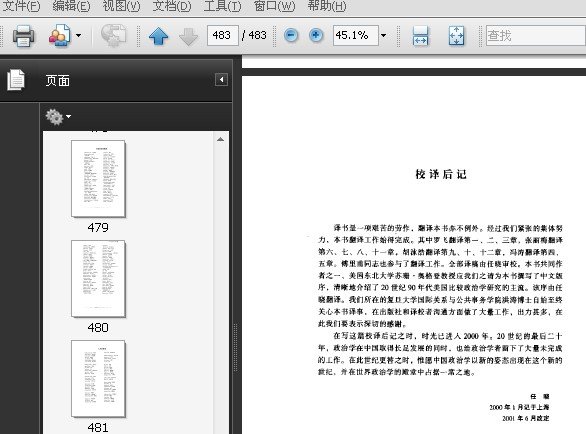This screenshot has height=434, width=586.
Task: Click the 查找 search field
Action: (536, 36)
